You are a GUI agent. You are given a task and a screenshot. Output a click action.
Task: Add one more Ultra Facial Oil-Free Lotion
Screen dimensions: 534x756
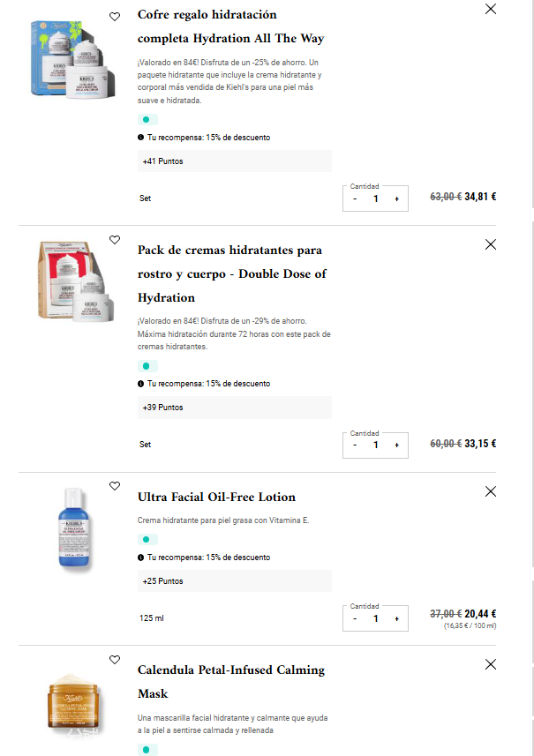[396, 618]
